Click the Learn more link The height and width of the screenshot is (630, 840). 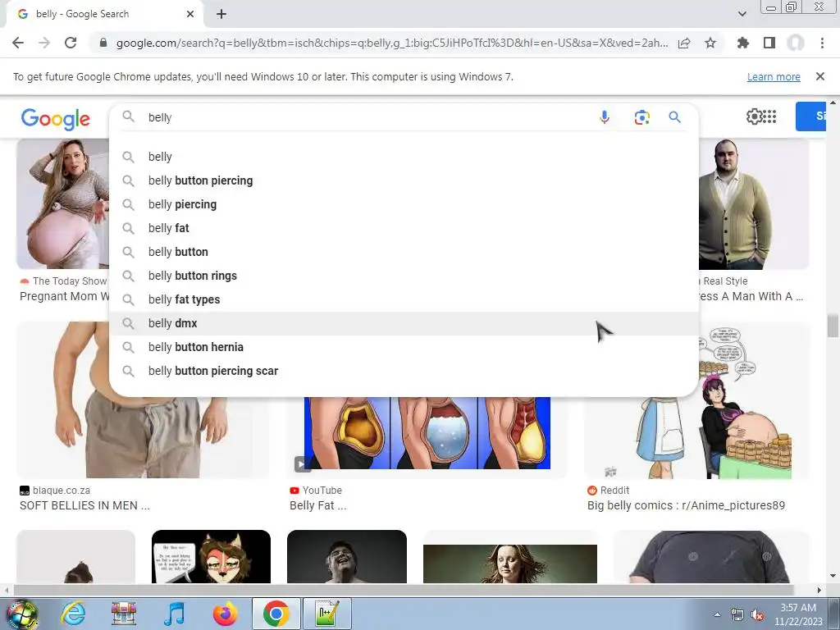(774, 76)
